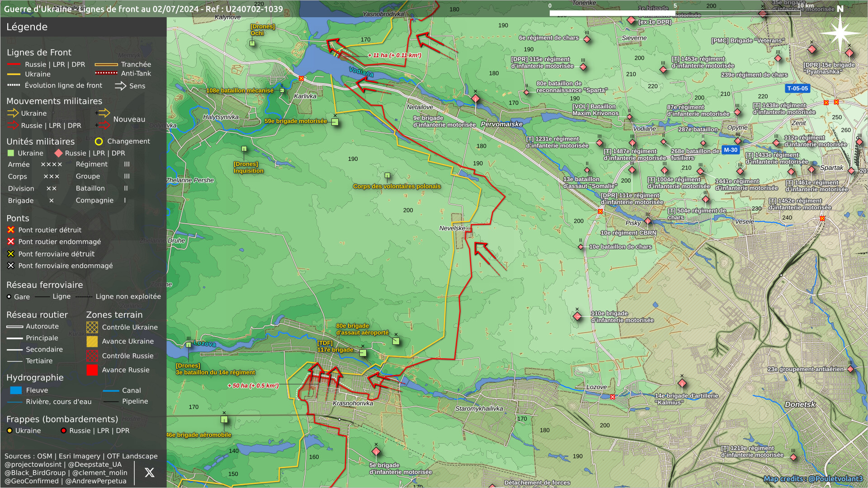This screenshot has height=488, width=868.
Task: Click the Map credits @Pouletvolant3 text
Action: 813,479
